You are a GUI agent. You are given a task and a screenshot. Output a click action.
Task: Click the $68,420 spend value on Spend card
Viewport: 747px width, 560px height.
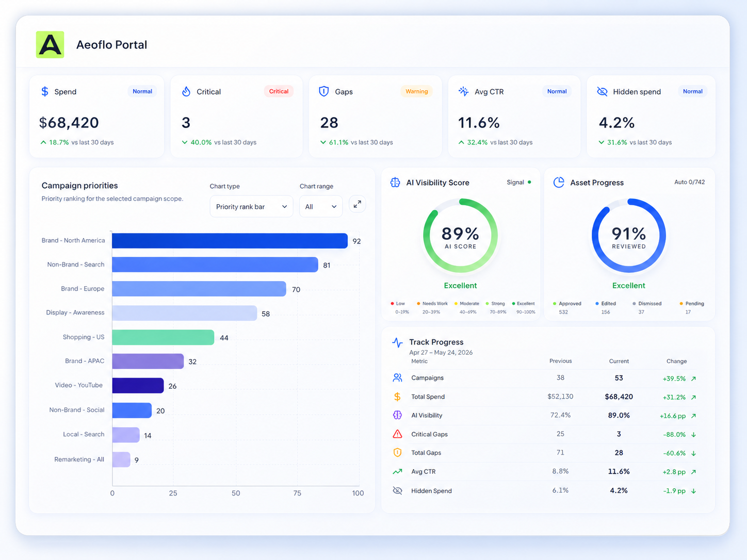69,123
